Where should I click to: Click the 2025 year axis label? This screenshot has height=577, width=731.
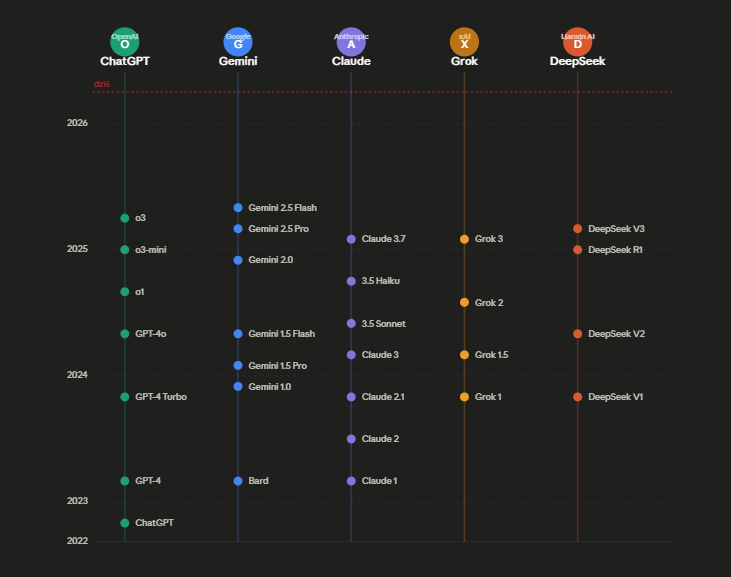click(x=77, y=249)
